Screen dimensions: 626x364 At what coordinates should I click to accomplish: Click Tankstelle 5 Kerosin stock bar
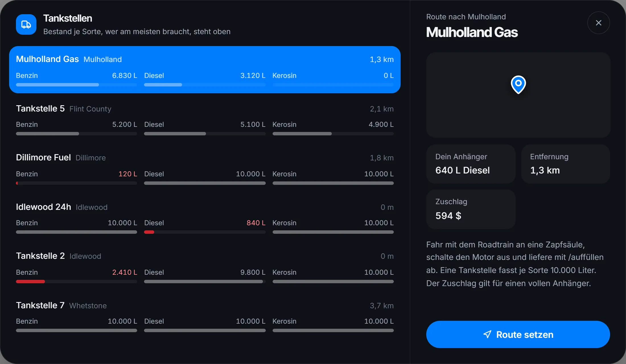pos(333,134)
